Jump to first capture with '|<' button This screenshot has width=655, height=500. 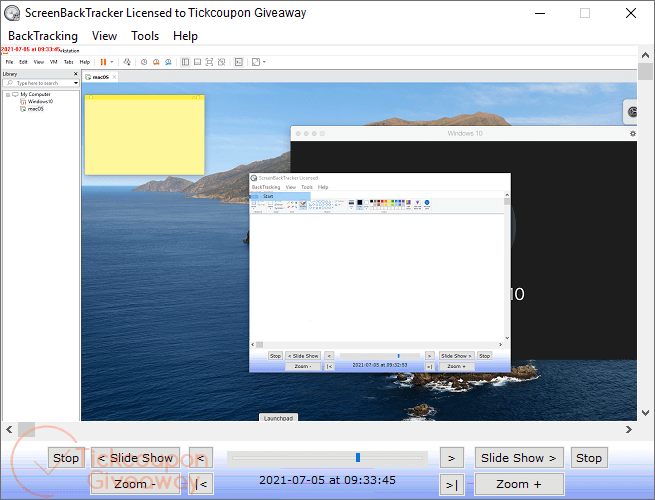[x=201, y=484]
